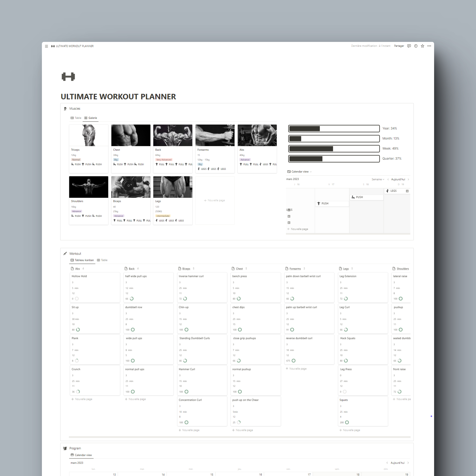This screenshot has width=476, height=476.
Task: Open the Back muscle card image
Action: 173,135
